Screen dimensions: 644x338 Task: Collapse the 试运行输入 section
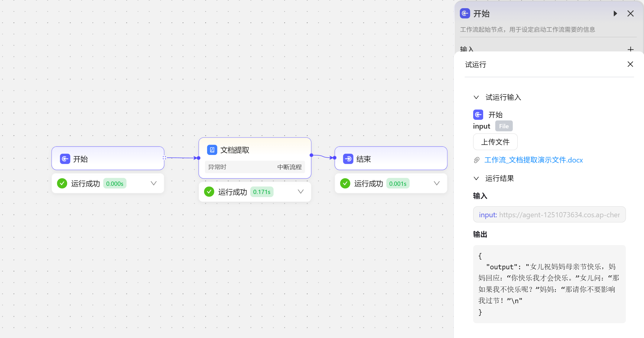tap(476, 97)
